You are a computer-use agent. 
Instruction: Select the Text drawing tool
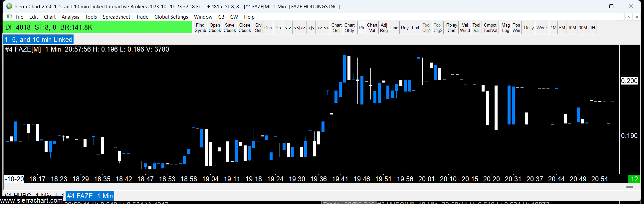[x=415, y=28]
